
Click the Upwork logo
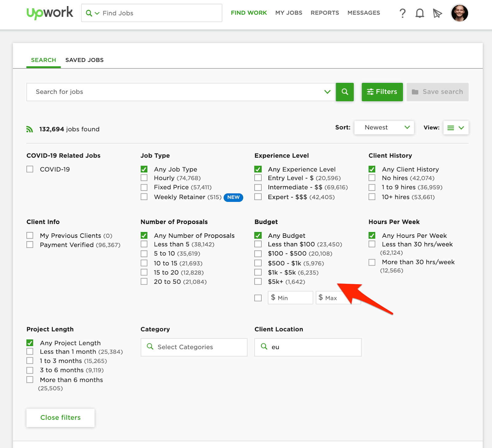[x=50, y=13]
